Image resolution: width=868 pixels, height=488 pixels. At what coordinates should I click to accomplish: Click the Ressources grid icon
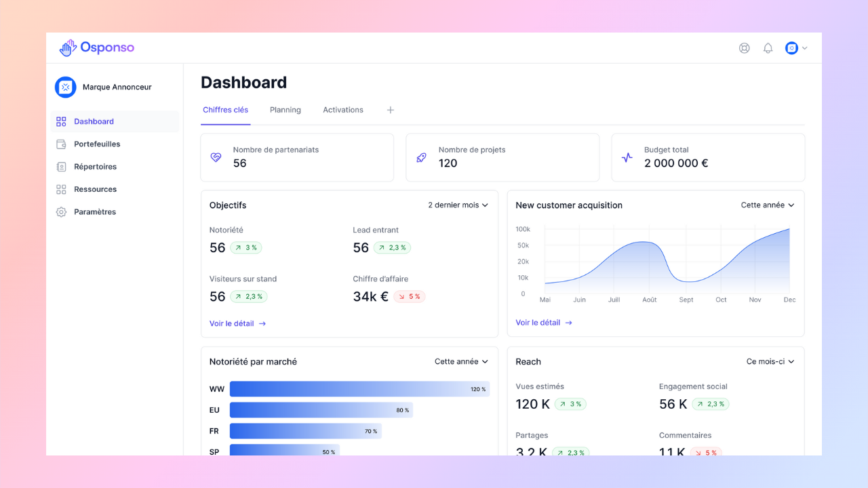coord(61,189)
